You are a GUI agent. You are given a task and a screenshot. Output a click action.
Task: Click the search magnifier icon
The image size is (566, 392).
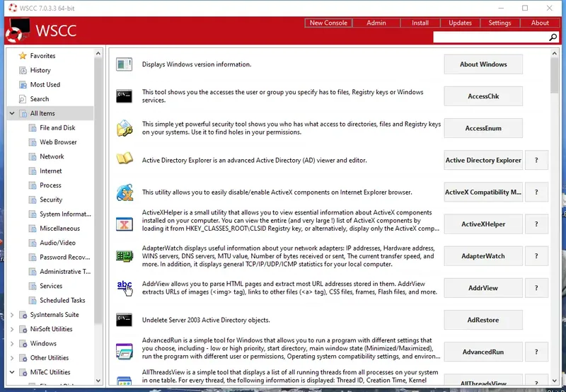(x=553, y=38)
